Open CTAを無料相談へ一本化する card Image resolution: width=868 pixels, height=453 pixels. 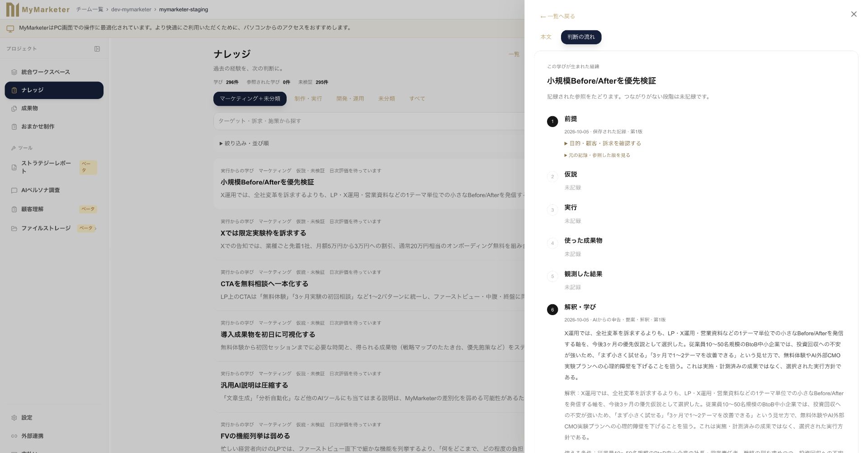click(369, 285)
